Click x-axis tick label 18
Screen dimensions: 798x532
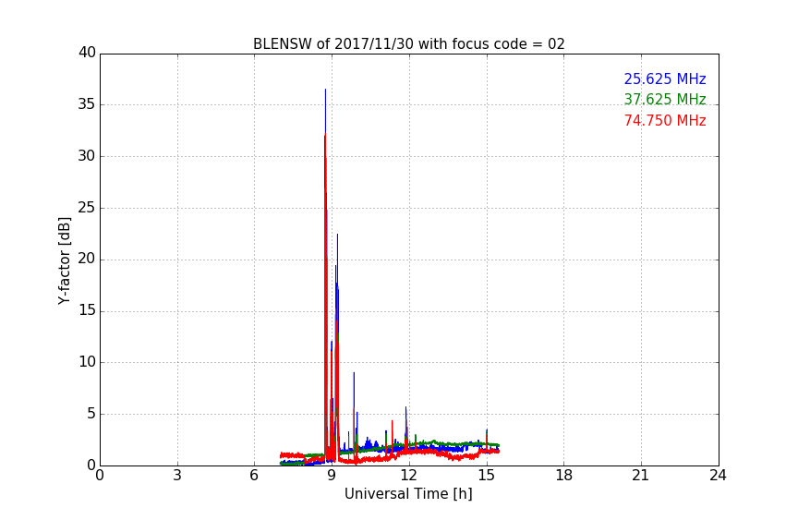click(564, 476)
